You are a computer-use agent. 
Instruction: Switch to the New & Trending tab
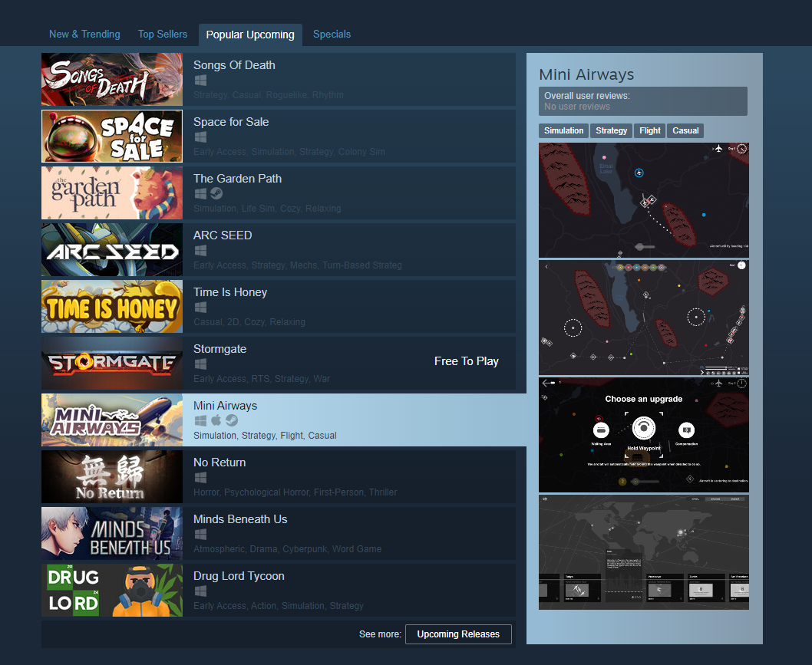(84, 34)
